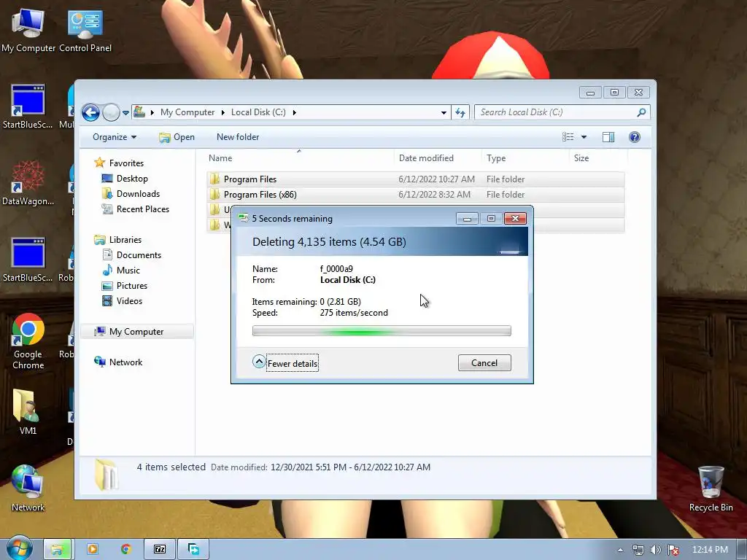Open 7-Zip from the taskbar
The width and height of the screenshot is (747, 560).
coord(160,550)
